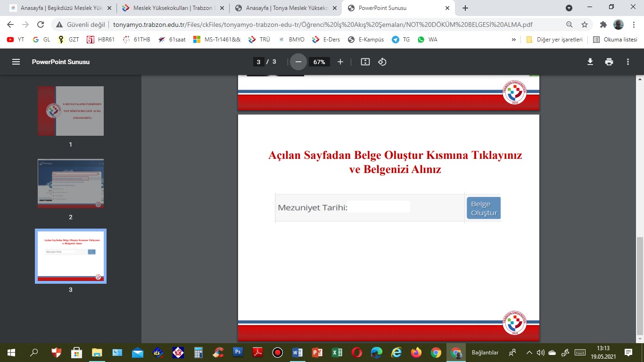Click the zoom percentage field showing 67%
The height and width of the screenshot is (362, 644).
[x=319, y=62]
